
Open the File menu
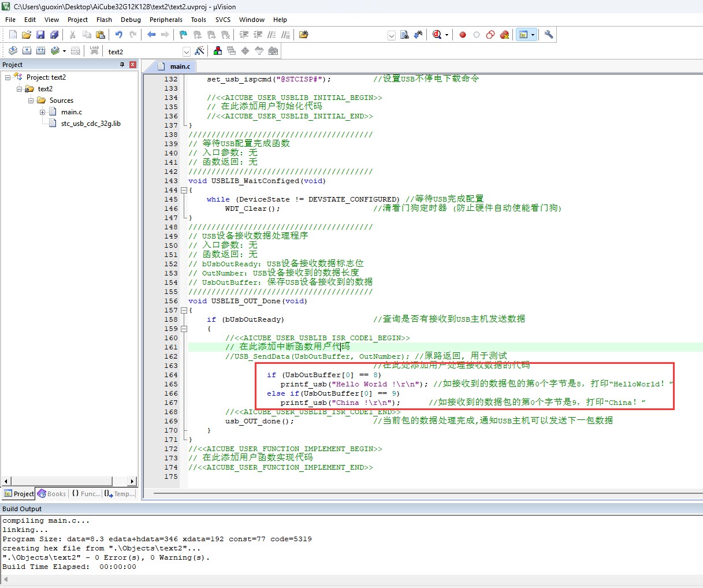click(x=10, y=20)
